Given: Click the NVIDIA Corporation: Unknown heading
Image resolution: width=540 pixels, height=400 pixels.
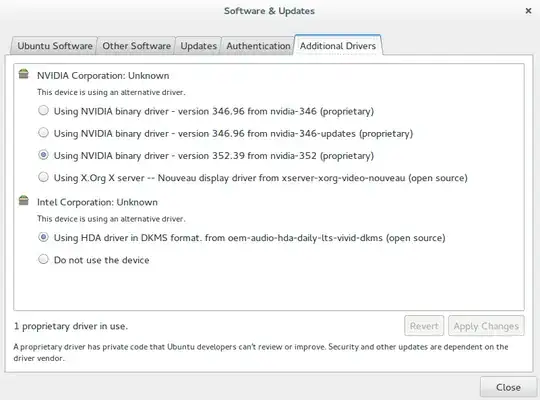Looking at the screenshot, I should (x=103, y=76).
